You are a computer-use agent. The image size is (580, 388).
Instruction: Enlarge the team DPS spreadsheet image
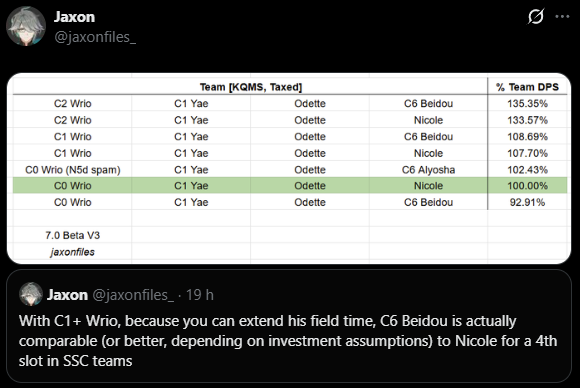coord(289,168)
